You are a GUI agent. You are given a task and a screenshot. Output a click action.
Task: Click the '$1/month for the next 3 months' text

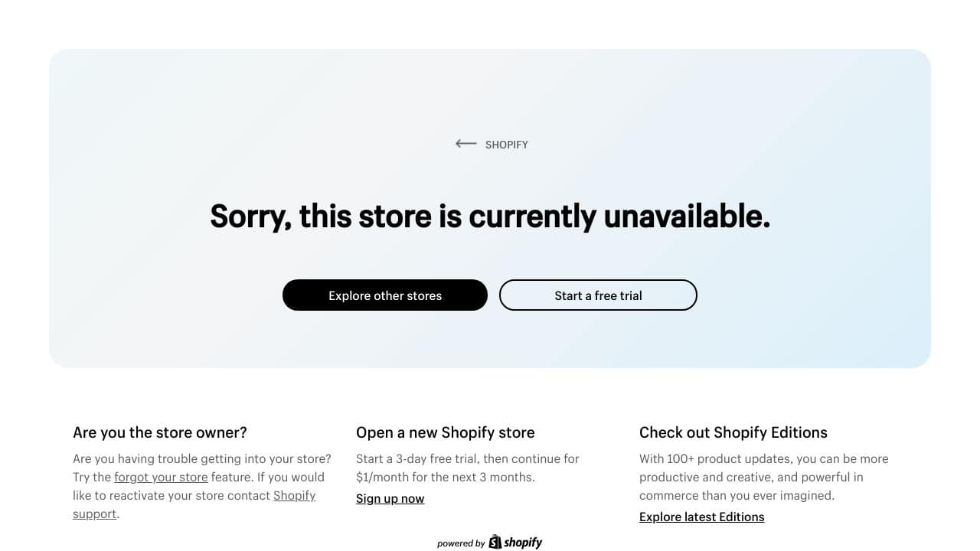(446, 477)
